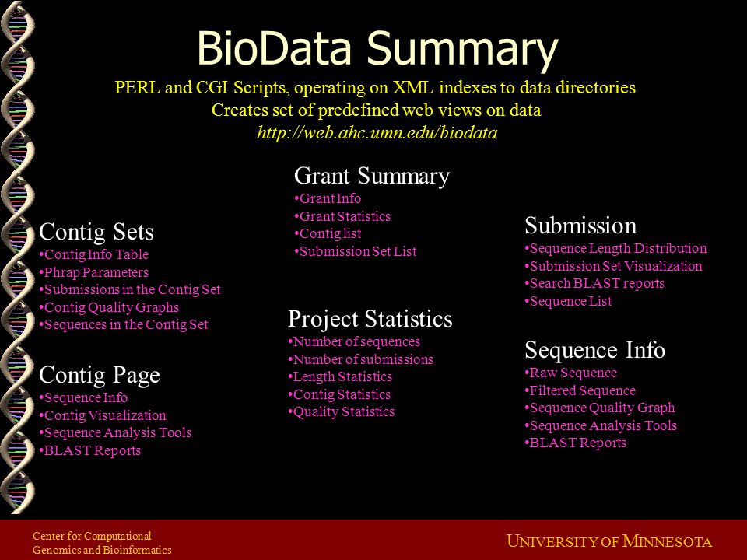Click BLAST Reports under Contig Page
Image resolution: width=747 pixels, height=560 pixels.
90,450
